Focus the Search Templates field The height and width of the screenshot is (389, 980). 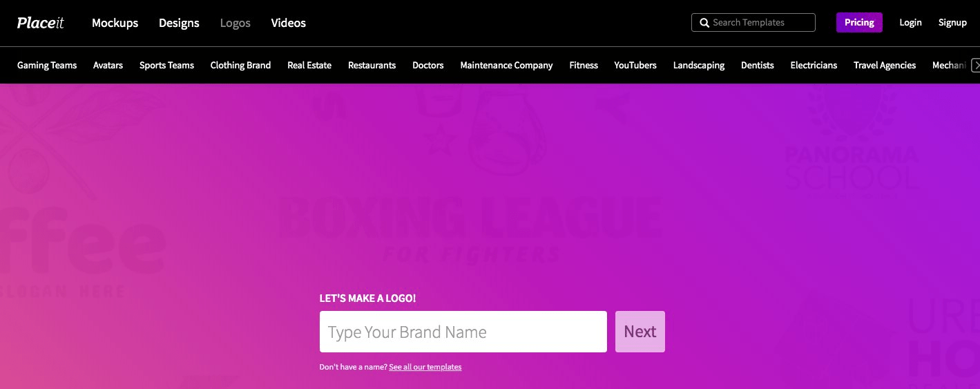tap(760, 23)
